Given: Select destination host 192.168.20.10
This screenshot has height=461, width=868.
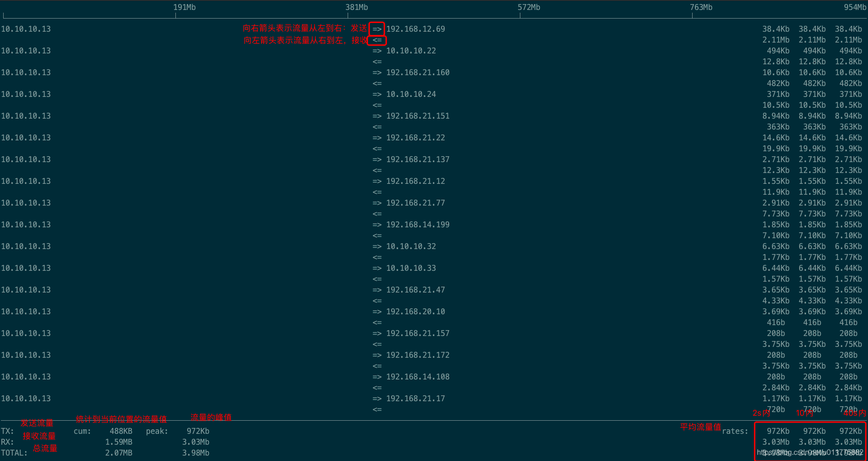Looking at the screenshot, I should (x=416, y=312).
